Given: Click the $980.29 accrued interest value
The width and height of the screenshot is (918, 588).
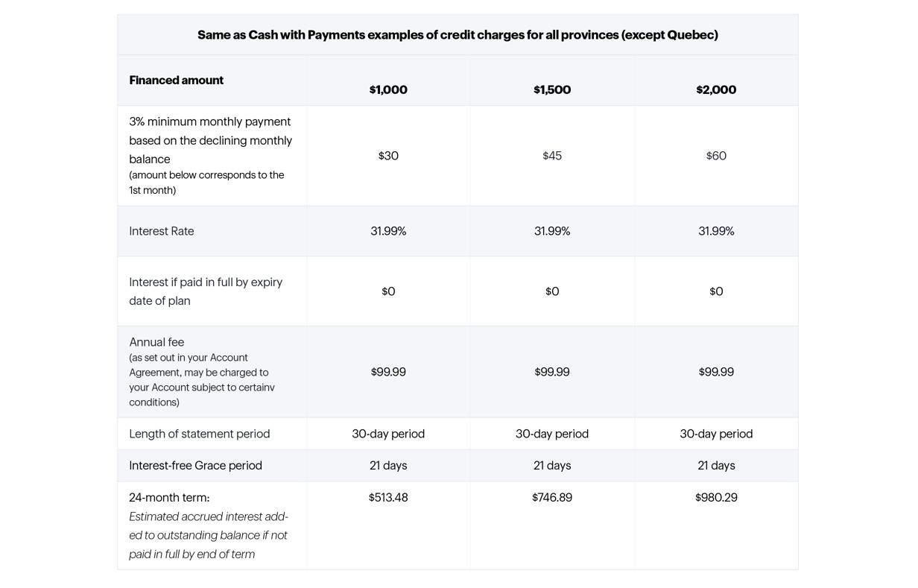Looking at the screenshot, I should (716, 498).
